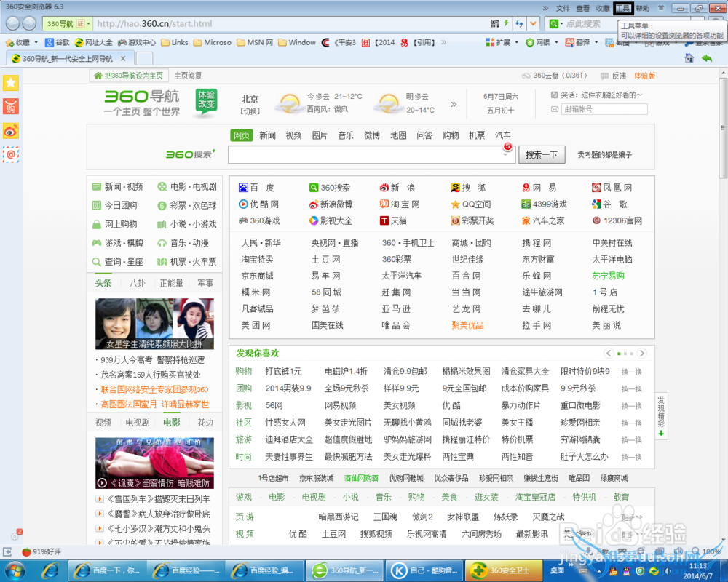Click the 搜索一下 search button
The width and height of the screenshot is (728, 582).
pos(541,155)
